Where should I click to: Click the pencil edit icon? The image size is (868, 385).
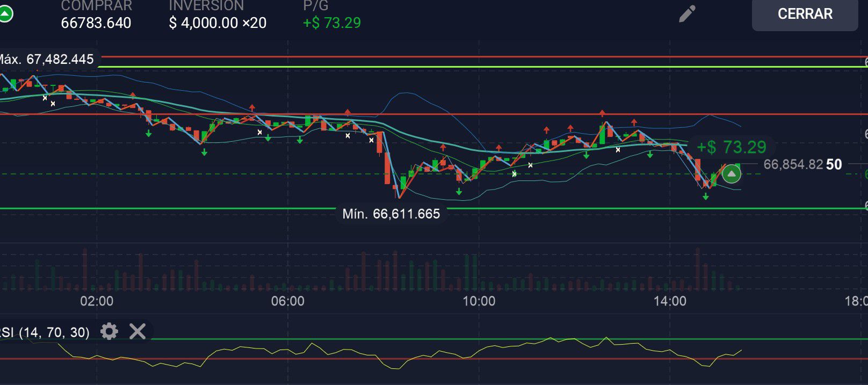pyautogui.click(x=687, y=14)
